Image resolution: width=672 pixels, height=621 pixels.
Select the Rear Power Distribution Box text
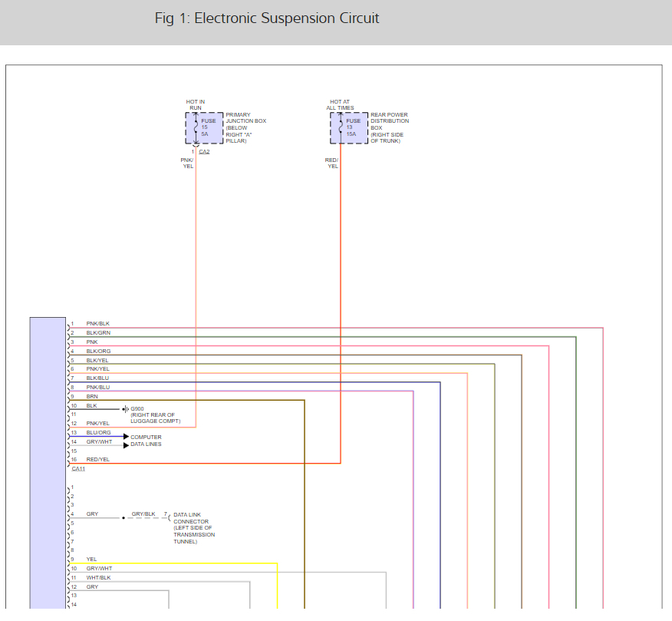click(x=390, y=128)
